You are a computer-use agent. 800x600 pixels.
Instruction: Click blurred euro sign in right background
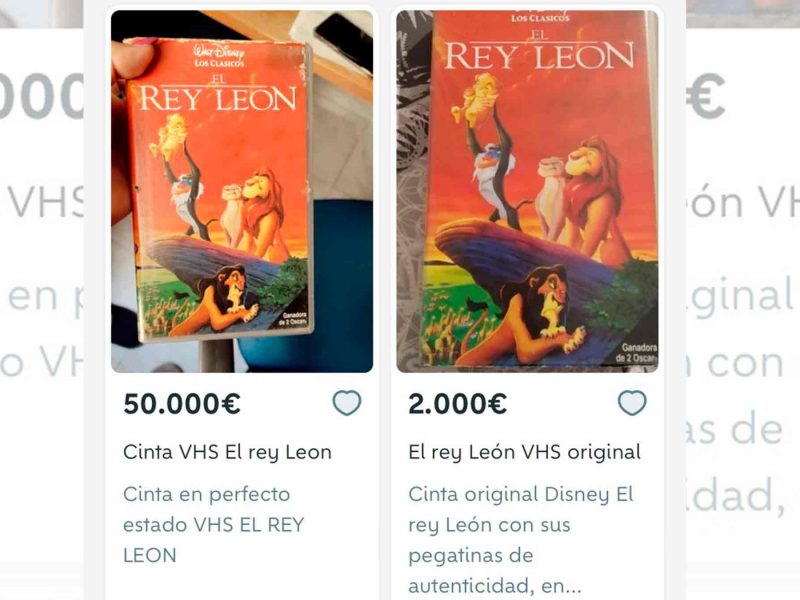[x=705, y=96]
